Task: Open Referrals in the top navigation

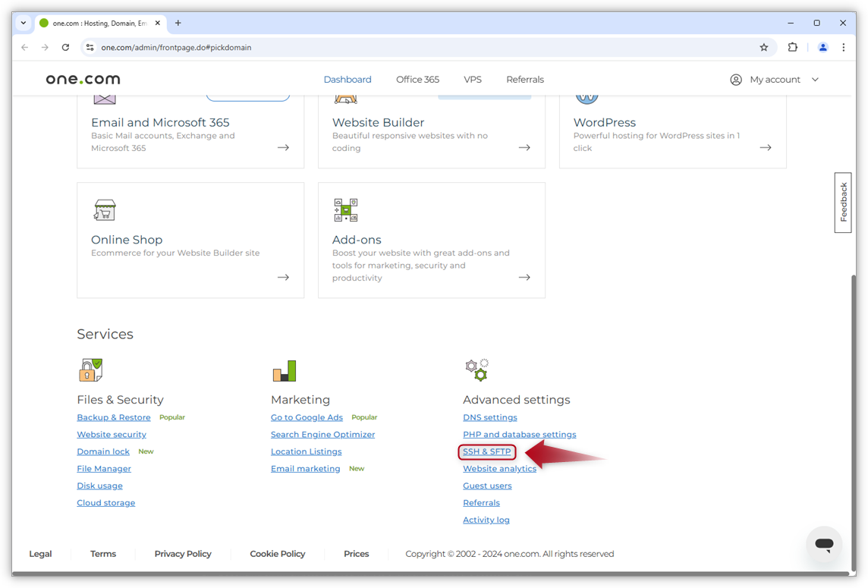Action: [x=525, y=80]
